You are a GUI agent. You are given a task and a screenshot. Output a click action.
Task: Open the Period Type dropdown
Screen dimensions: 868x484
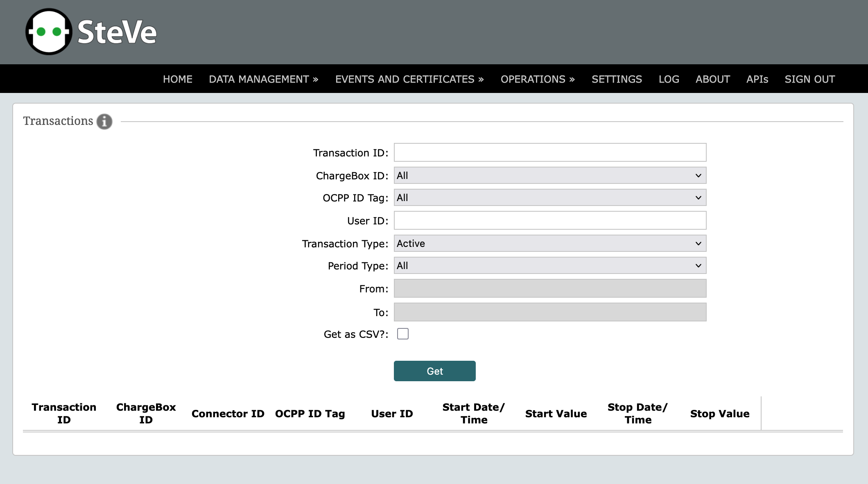pos(550,266)
